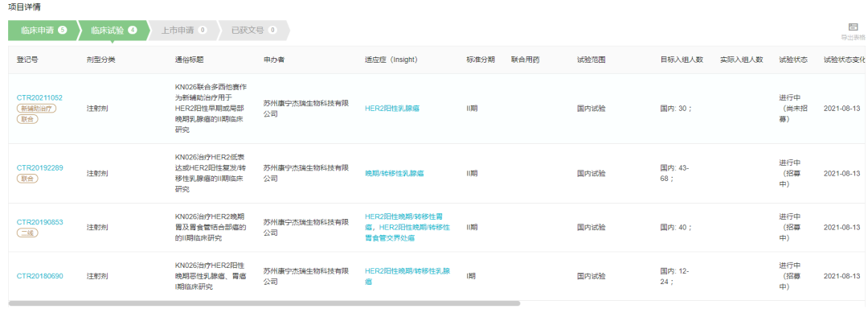The height and width of the screenshot is (309, 868).
Task: Open the 上市申请 tab
Action: tap(183, 31)
